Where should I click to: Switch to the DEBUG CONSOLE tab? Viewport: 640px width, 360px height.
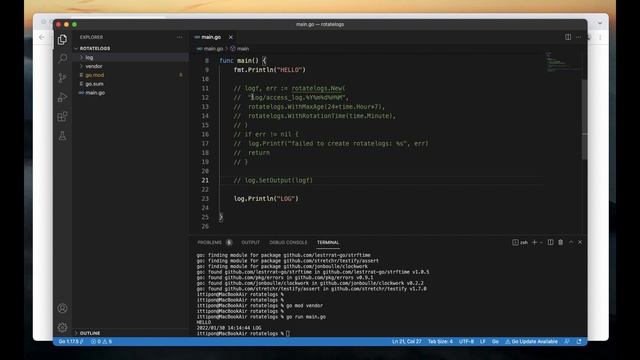pos(288,242)
